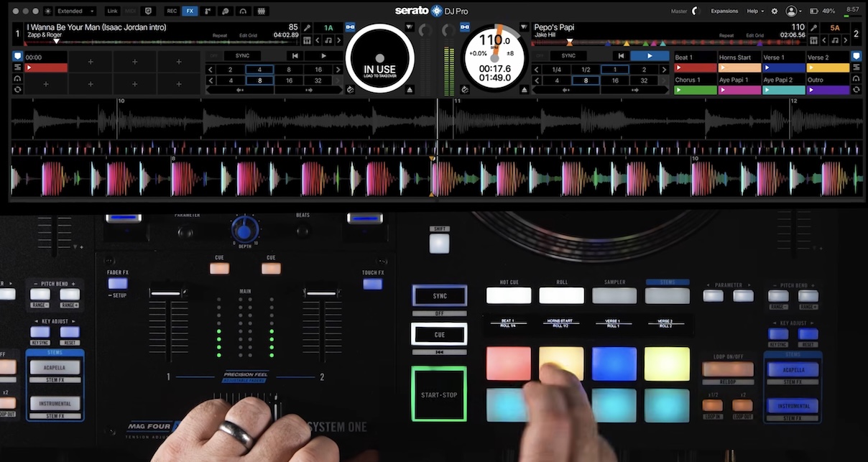Disable sync by clicking OFF on deck 2
868x462 pixels.
(x=540, y=55)
